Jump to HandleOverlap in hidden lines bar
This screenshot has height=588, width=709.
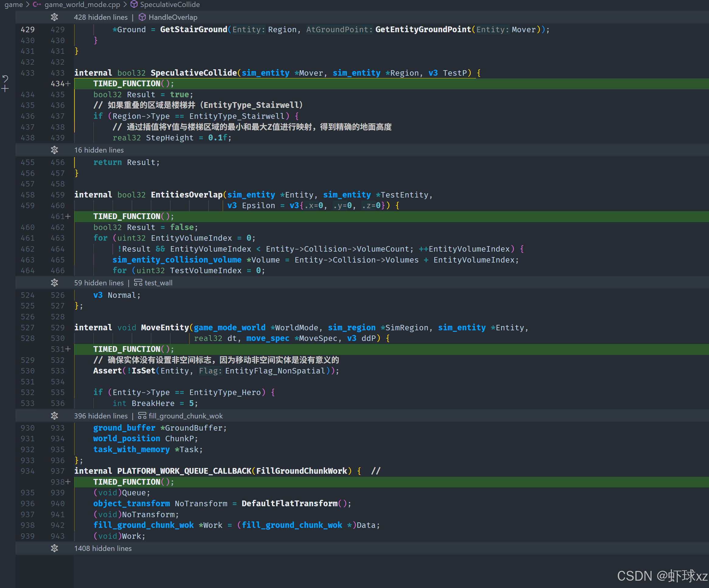click(173, 17)
